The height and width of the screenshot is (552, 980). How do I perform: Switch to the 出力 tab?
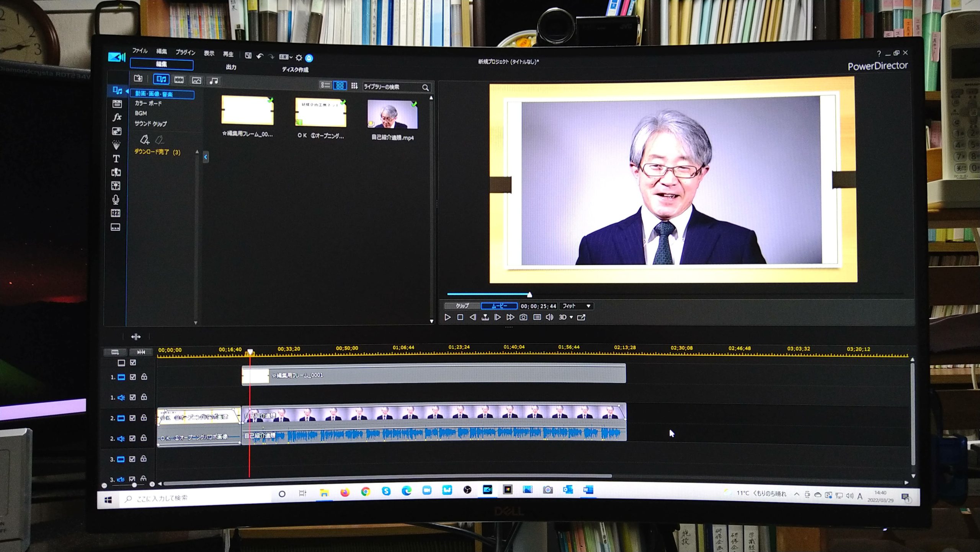point(231,67)
